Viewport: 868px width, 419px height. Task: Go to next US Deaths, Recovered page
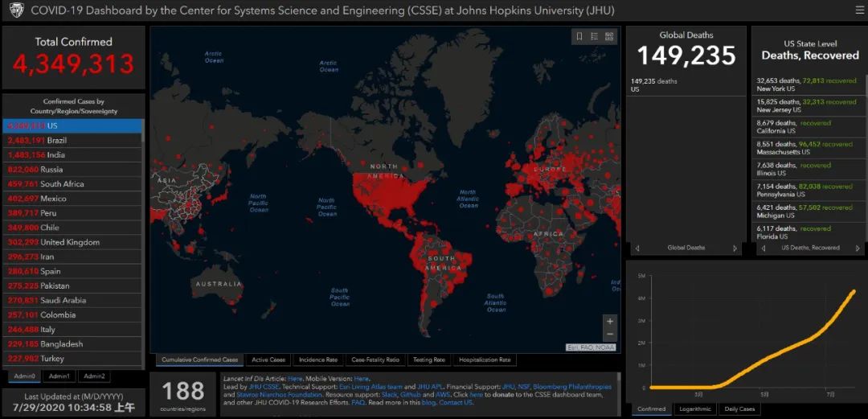(858, 249)
